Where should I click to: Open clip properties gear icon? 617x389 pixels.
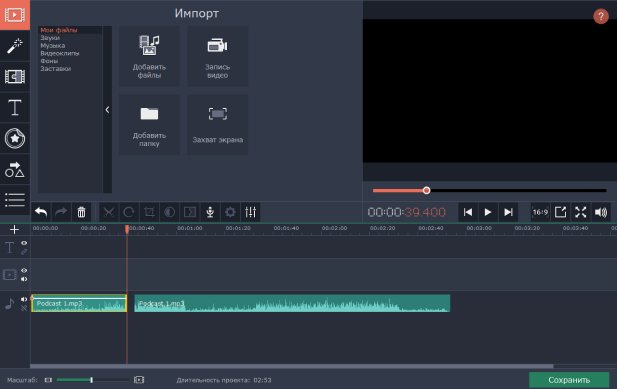pyautogui.click(x=230, y=212)
